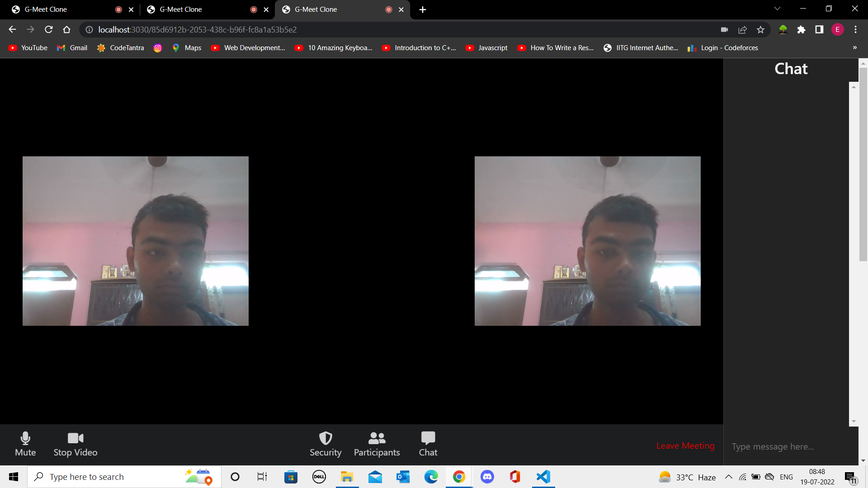Viewport: 868px width, 488px height.
Task: Open the browser extensions puzzle icon
Action: pyautogui.click(x=802, y=29)
